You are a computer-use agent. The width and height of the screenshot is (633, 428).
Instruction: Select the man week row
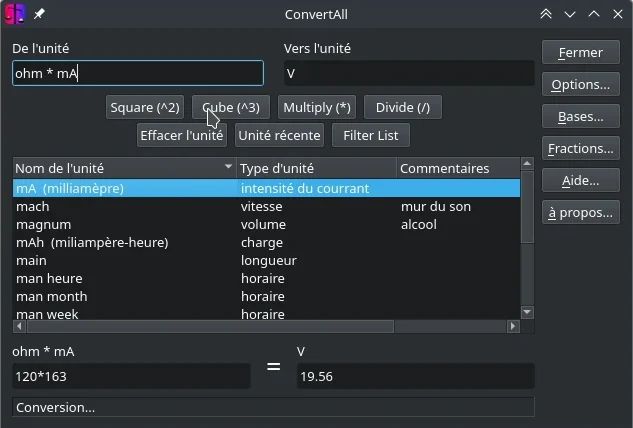coord(266,313)
